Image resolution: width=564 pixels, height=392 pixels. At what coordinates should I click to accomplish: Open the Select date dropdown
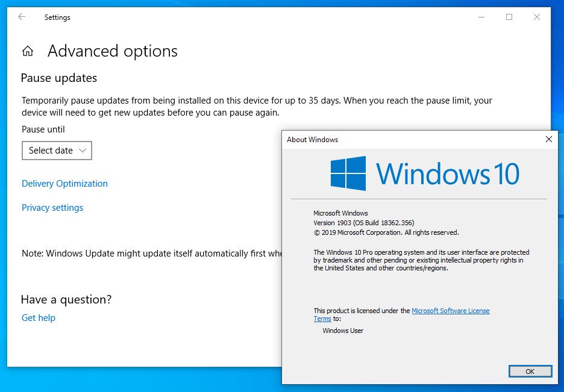57,151
